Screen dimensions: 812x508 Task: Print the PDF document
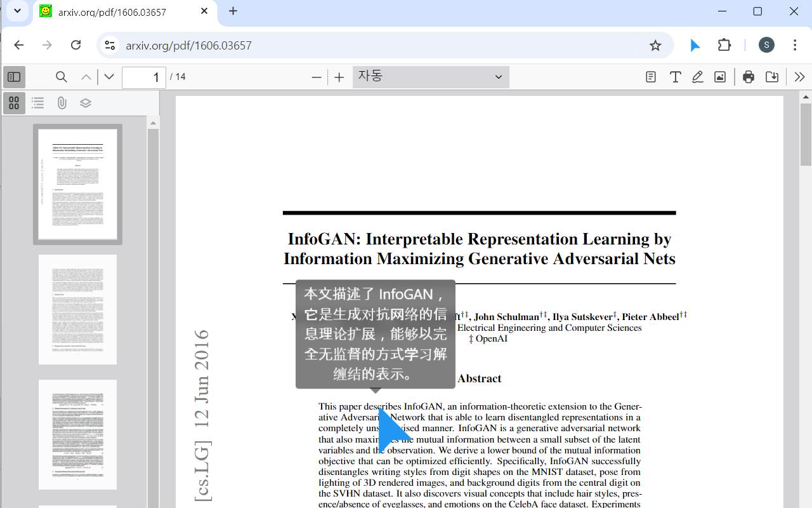(x=749, y=76)
